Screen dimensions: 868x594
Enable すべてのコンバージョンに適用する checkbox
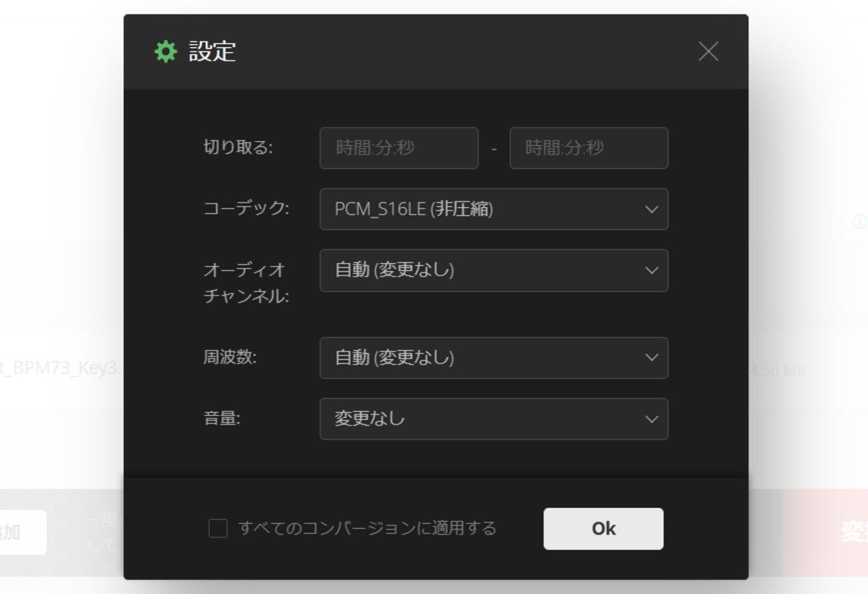pos(217,528)
